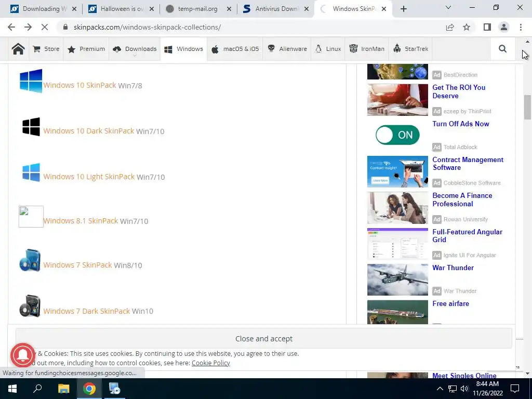
Task: Click the broken Windows 8.1 image
Action: point(31,217)
